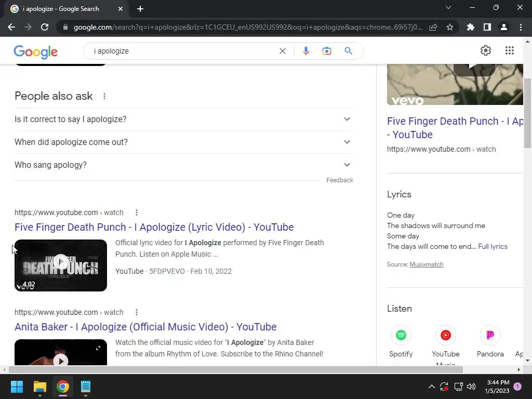Open Five Finger Death Punch Lyric Video link
Screen dimensions: 532x399
point(154,227)
